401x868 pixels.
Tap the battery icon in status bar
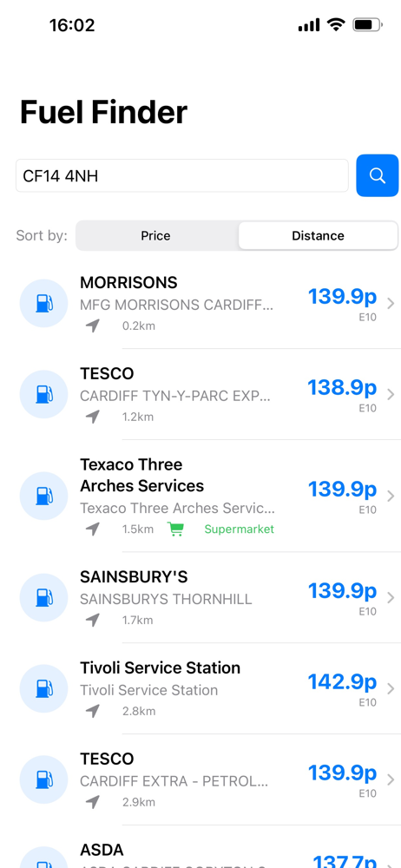pos(368,25)
